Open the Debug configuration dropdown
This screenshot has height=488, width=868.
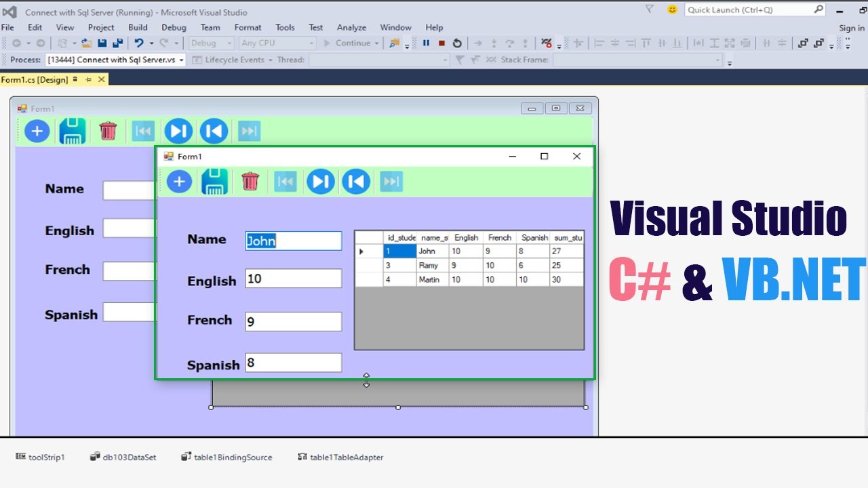(x=210, y=43)
